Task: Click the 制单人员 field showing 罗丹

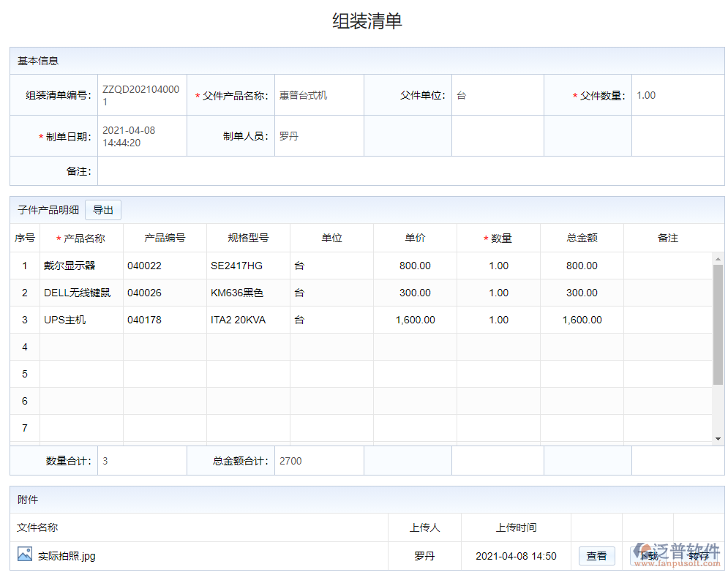Action: [x=318, y=136]
